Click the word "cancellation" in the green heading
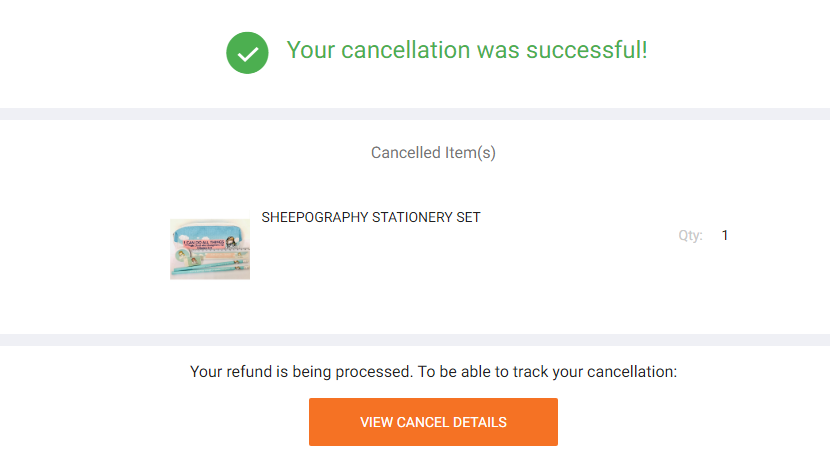The height and width of the screenshot is (462, 830). (407, 50)
